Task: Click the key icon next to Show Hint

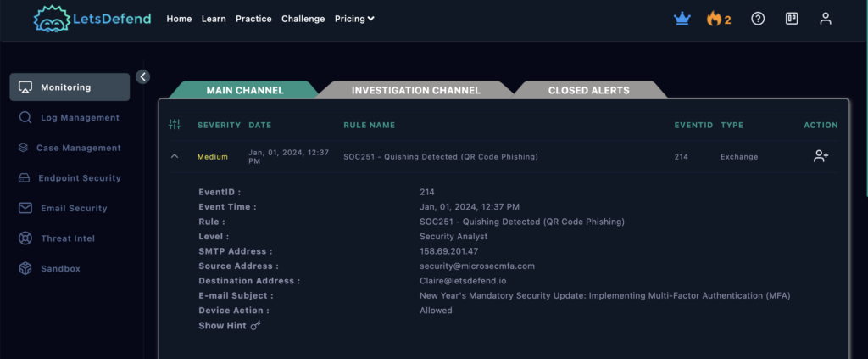Action: (255, 326)
